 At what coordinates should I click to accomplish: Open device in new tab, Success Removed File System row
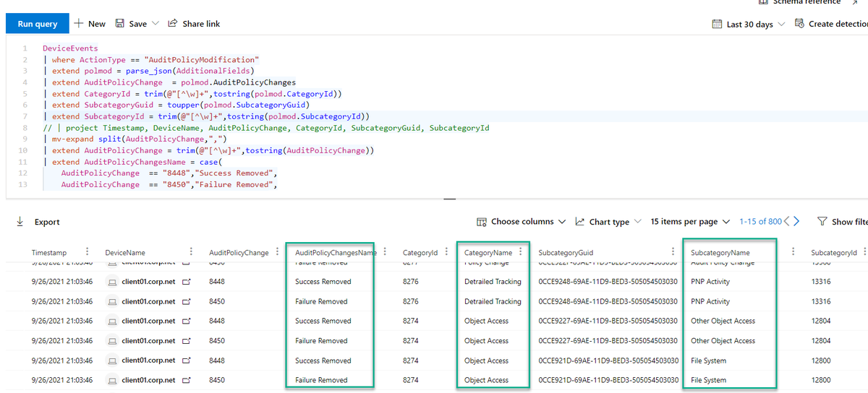coord(187,360)
